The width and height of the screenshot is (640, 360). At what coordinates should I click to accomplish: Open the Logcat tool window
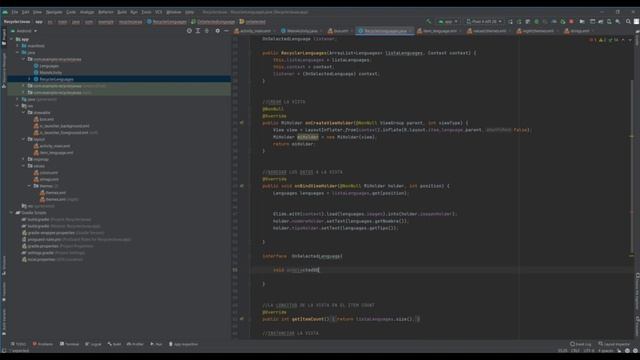pyautogui.click(x=93, y=344)
